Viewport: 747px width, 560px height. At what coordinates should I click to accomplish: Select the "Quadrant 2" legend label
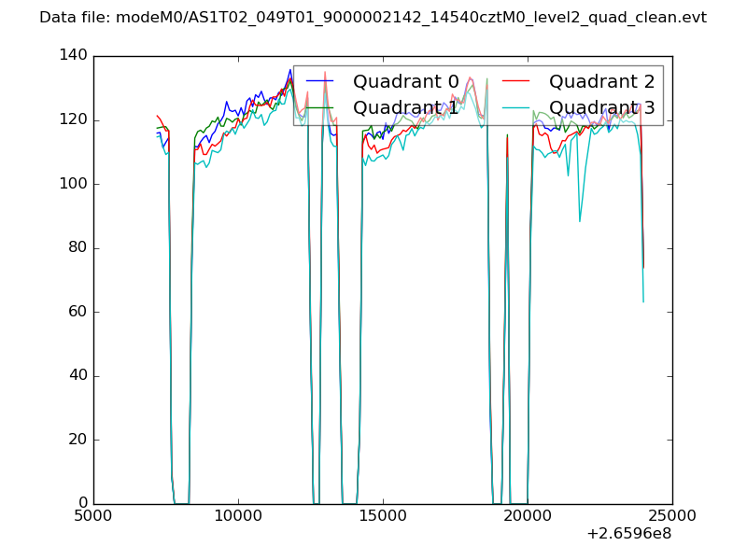602,82
